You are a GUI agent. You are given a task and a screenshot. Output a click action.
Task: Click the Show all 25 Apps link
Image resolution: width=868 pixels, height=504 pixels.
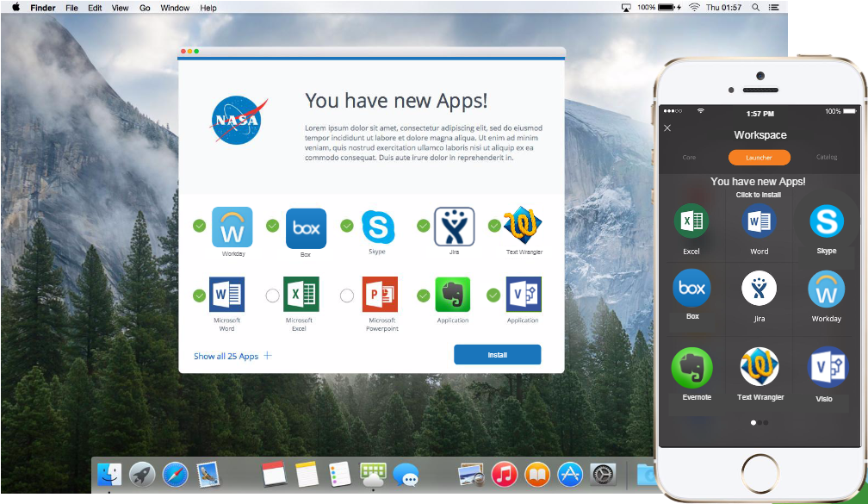pos(226,356)
